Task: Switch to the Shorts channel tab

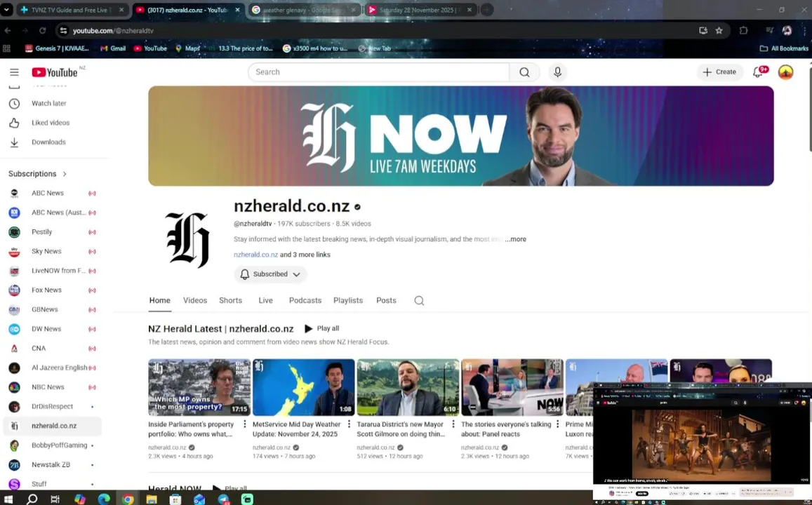Action: (230, 301)
